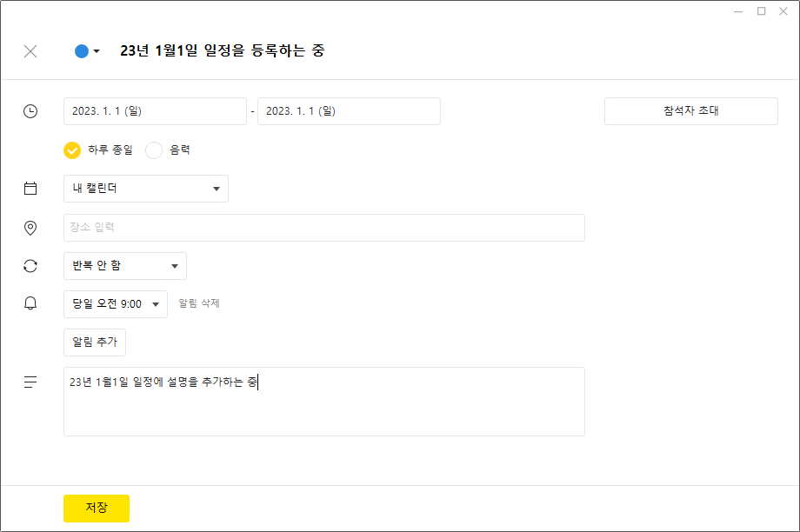The width and height of the screenshot is (800, 532).
Task: Click the 장소 입력 location field
Action: coord(324,228)
